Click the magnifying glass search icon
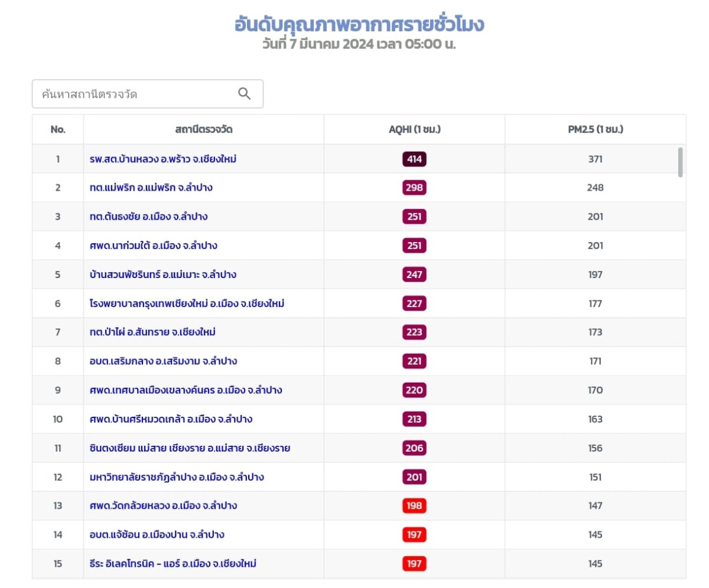709x588 pixels. point(244,94)
